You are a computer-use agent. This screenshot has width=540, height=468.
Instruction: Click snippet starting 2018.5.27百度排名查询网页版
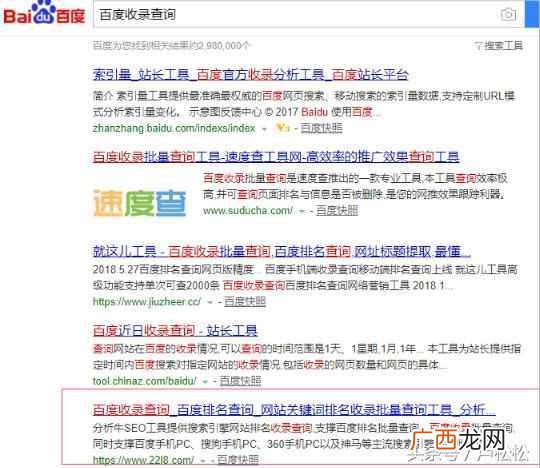pos(305,278)
